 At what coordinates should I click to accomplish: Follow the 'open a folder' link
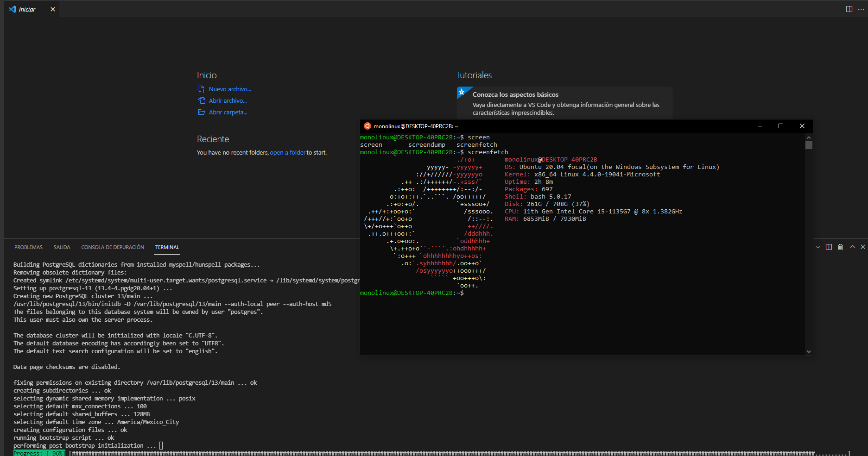[288, 153]
